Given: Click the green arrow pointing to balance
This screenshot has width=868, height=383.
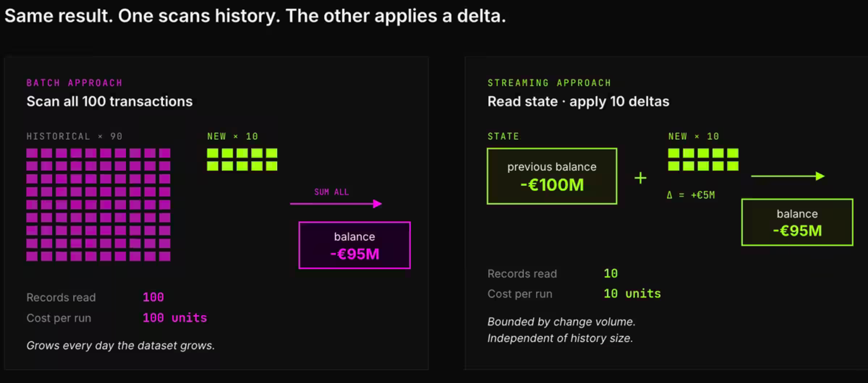Looking at the screenshot, I should pyautogui.click(x=788, y=176).
